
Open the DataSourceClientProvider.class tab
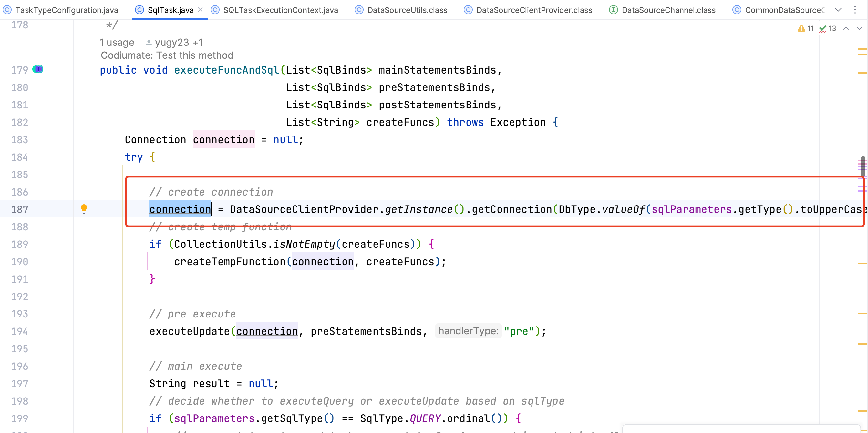(528, 10)
